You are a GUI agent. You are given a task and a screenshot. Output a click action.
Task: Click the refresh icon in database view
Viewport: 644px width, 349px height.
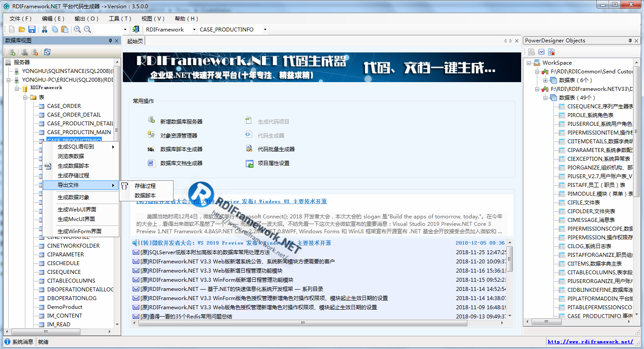(x=47, y=52)
